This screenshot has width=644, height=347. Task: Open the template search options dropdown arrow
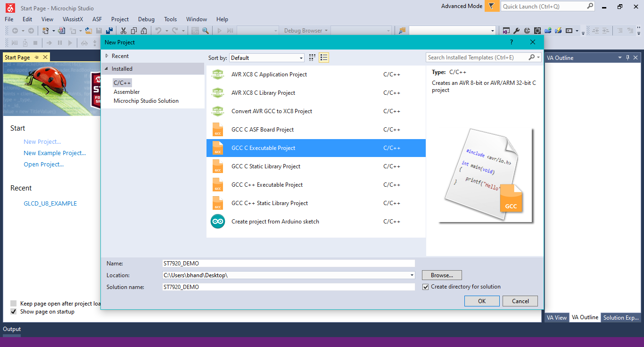[538, 58]
